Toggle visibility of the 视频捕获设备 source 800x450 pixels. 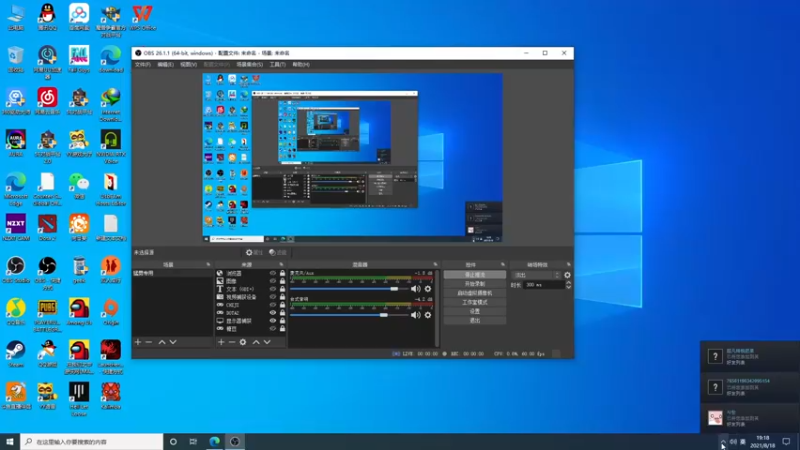point(272,297)
